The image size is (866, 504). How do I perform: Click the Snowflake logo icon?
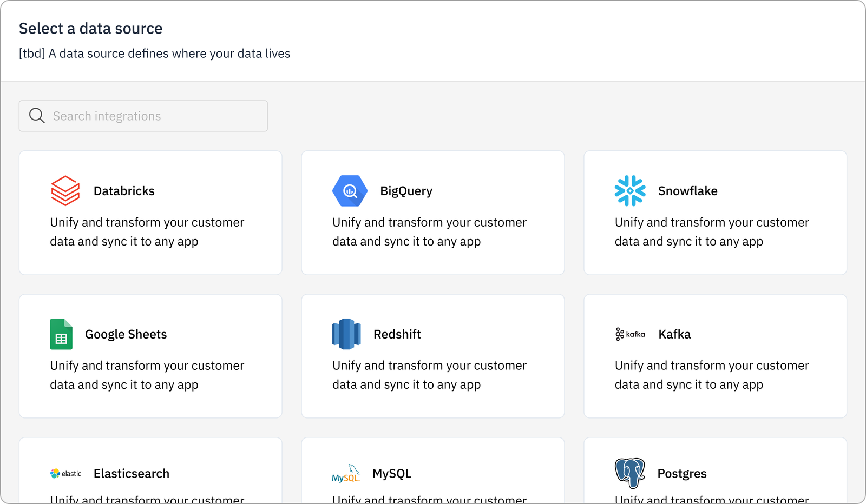(x=629, y=190)
